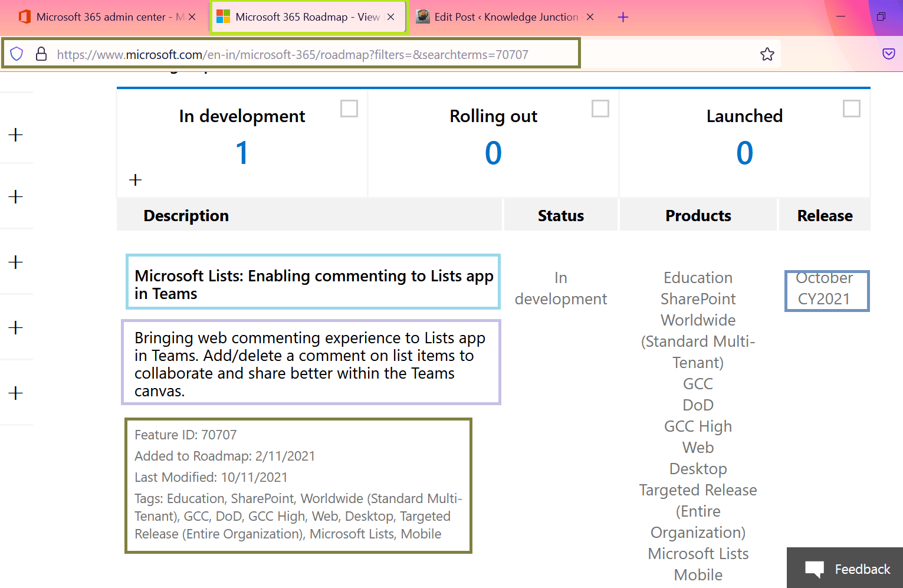This screenshot has height=588, width=903.
Task: Click "Education" in the Products column
Action: click(698, 278)
